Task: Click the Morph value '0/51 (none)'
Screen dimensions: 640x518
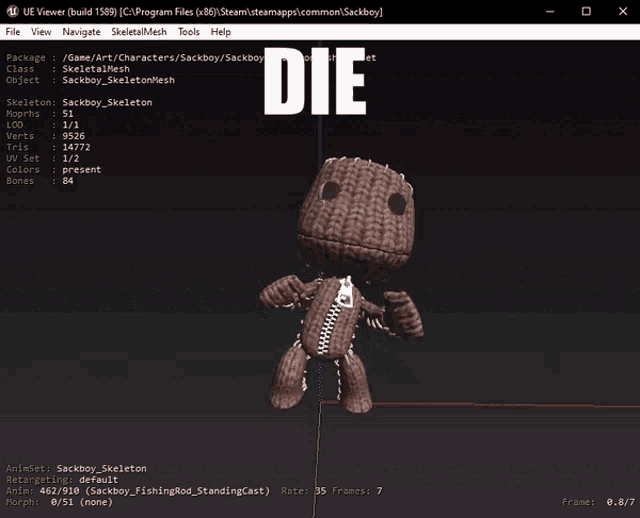Action: coord(82,502)
